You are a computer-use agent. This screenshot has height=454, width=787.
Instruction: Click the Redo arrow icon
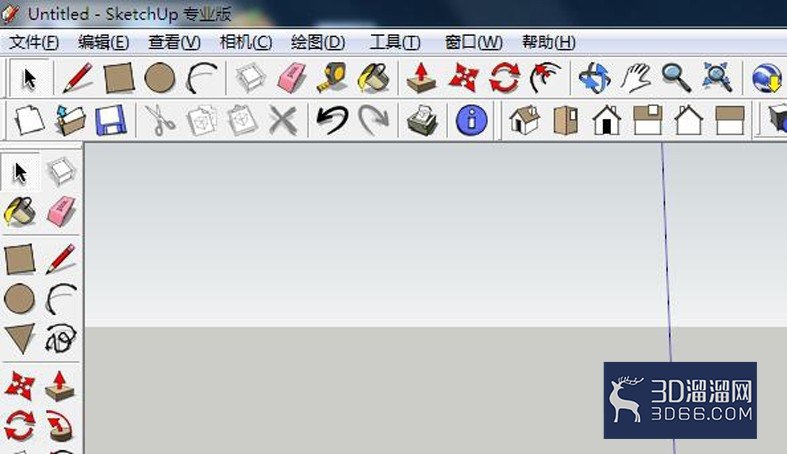pyautogui.click(x=373, y=120)
